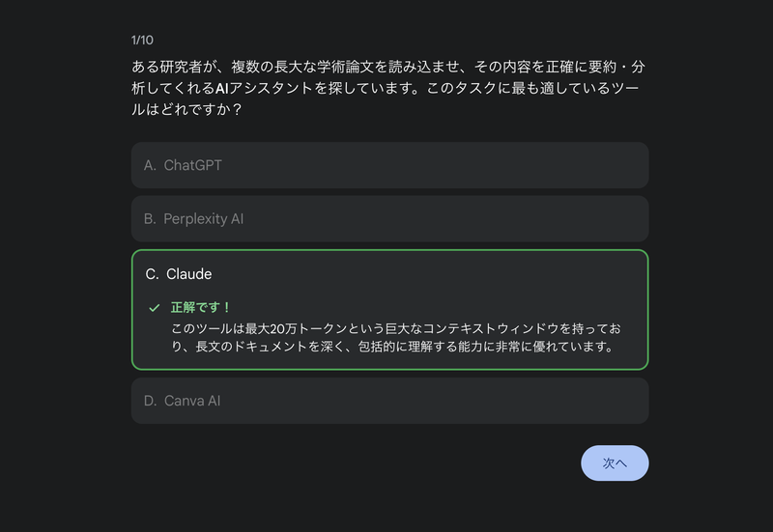Click the "B." letter prefix
This screenshot has width=773, height=532.
click(x=150, y=219)
